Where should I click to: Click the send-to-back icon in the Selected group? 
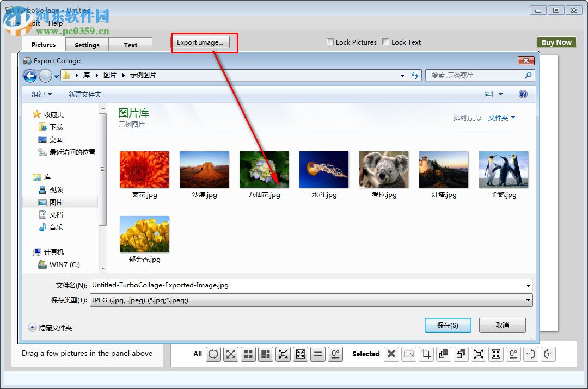[461, 354]
